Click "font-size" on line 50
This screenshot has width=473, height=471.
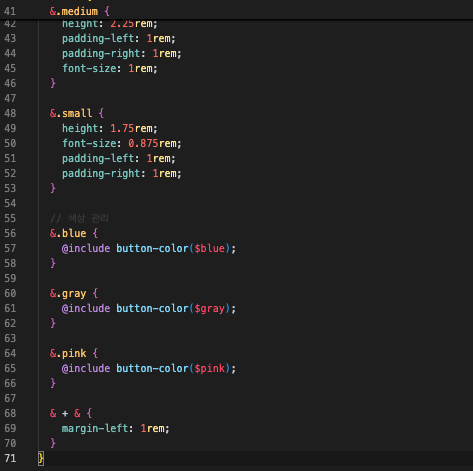click(x=89, y=143)
